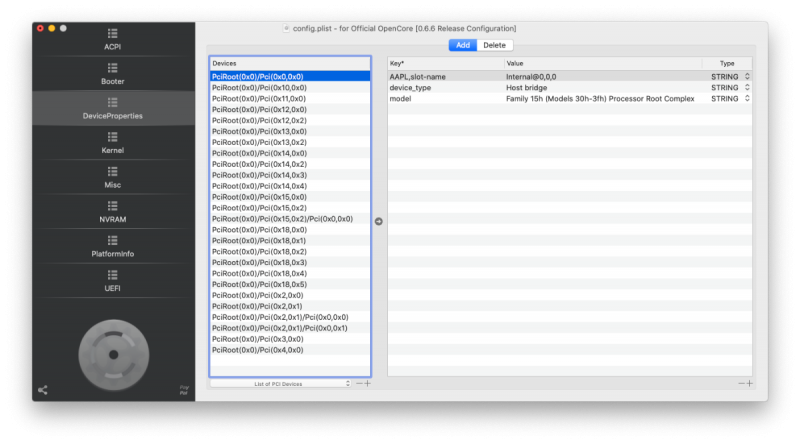800x444 pixels.
Task: Select device PciRoot(0x0)/Pci(0x11,0x0)
Action: coord(290,98)
